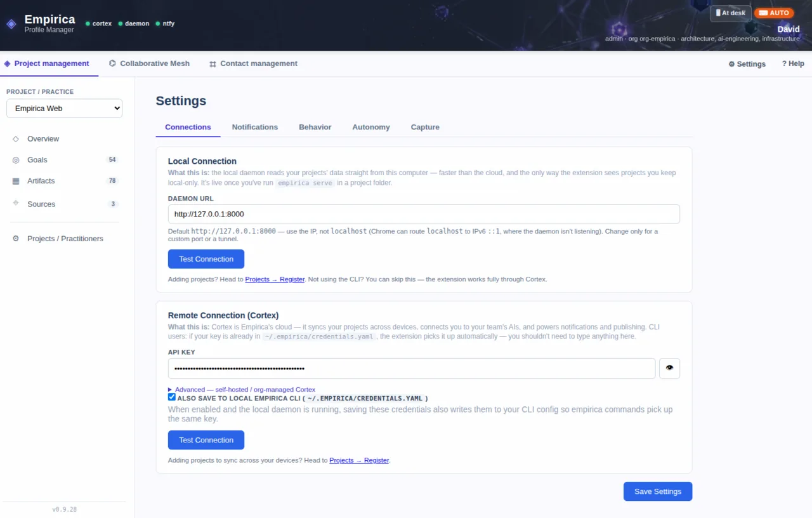Viewport: 812px width, 518px height.
Task: Follow Projects → Register link under Remote Connection
Action: 359,460
